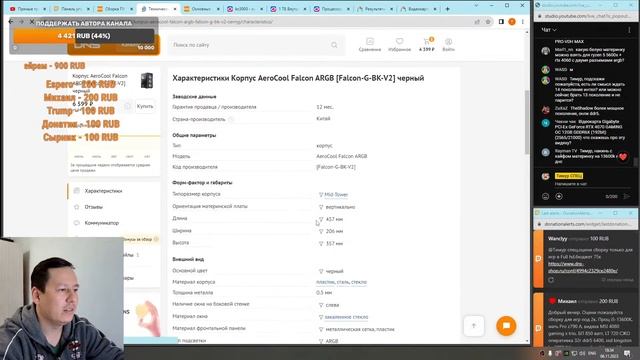Click the taskbar clock and date
640x360 pixels.
609,353
